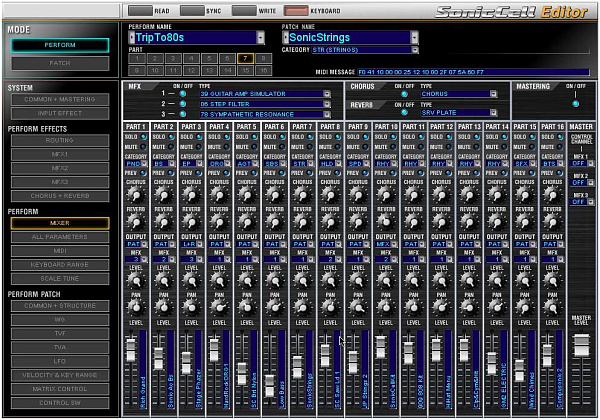This screenshot has height=420, width=600.
Task: Adjust Part 12 chorus send knob
Action: click(x=441, y=195)
